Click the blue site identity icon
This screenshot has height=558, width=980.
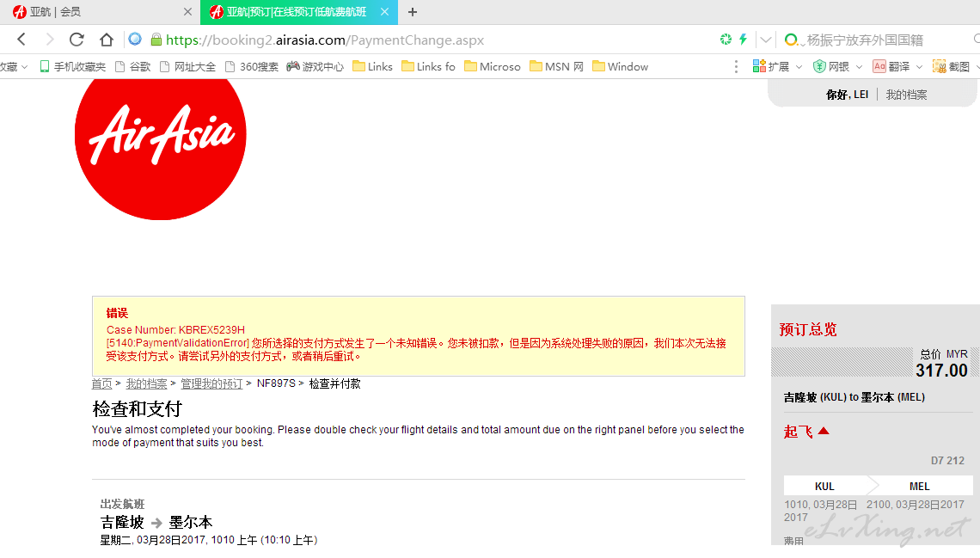135,40
